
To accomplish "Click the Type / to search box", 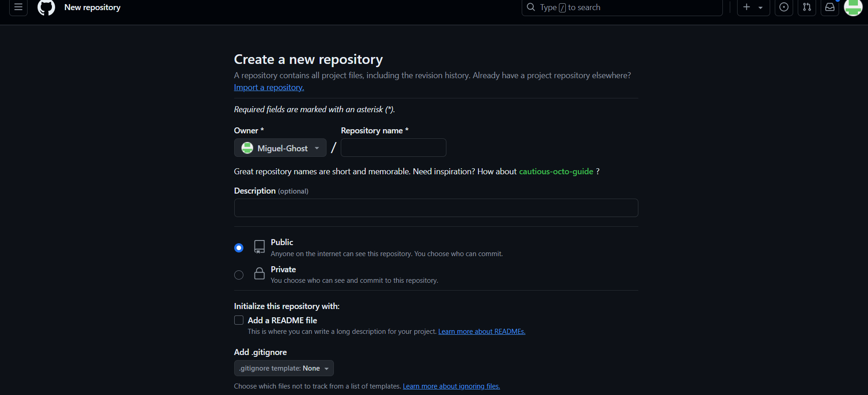I will (x=622, y=7).
